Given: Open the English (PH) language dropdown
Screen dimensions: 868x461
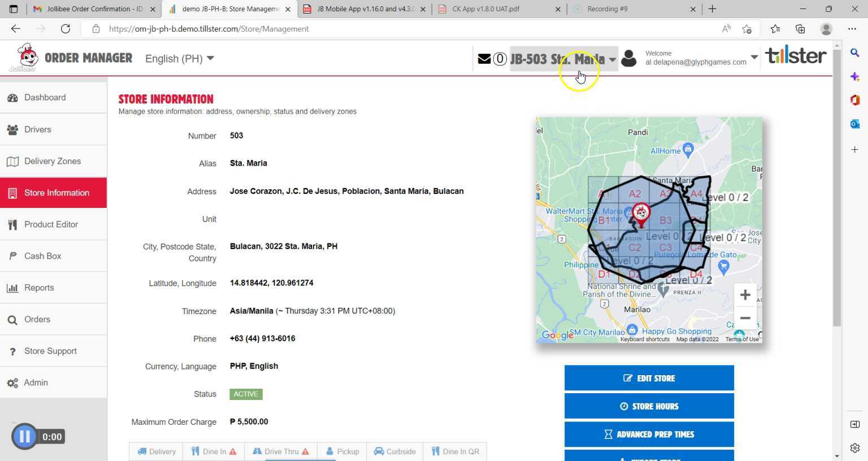Looking at the screenshot, I should coord(179,59).
